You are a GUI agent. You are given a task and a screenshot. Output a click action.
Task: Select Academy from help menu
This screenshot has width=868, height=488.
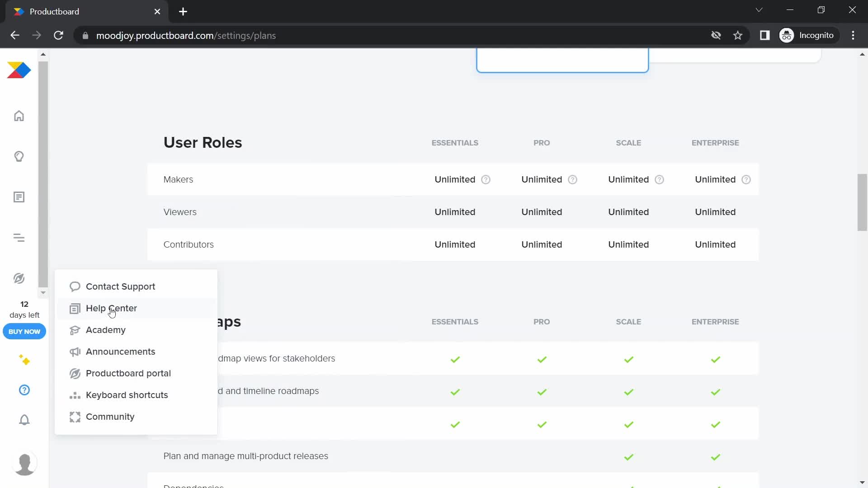click(136, 330)
